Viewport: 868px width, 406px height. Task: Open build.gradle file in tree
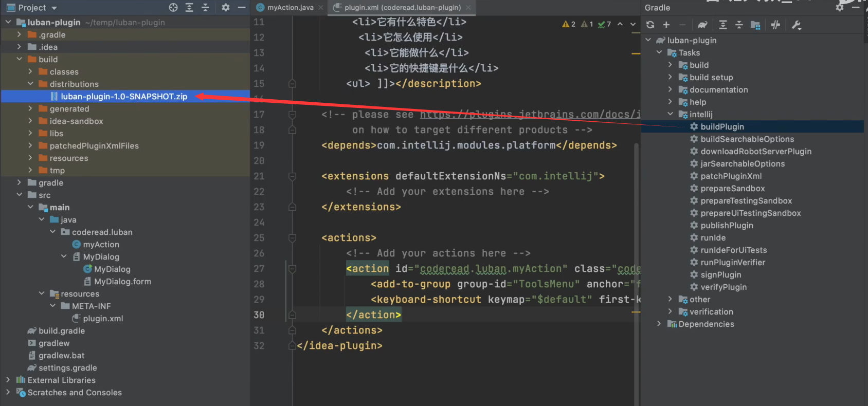coord(62,330)
